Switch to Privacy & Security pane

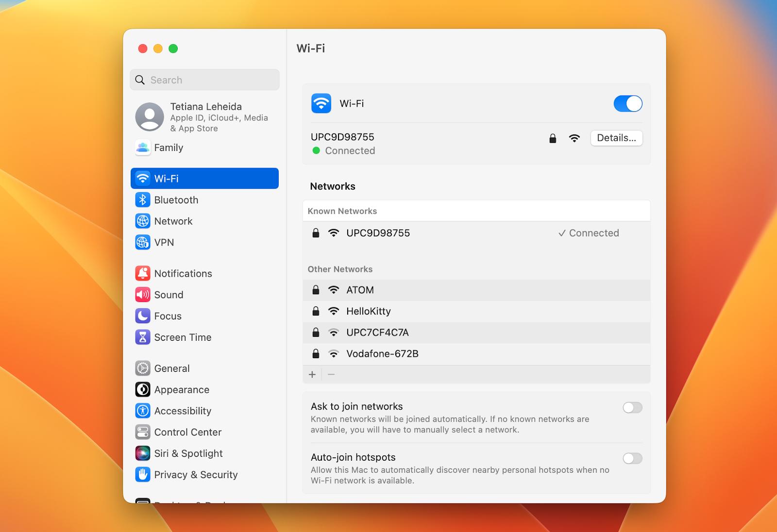(x=195, y=475)
